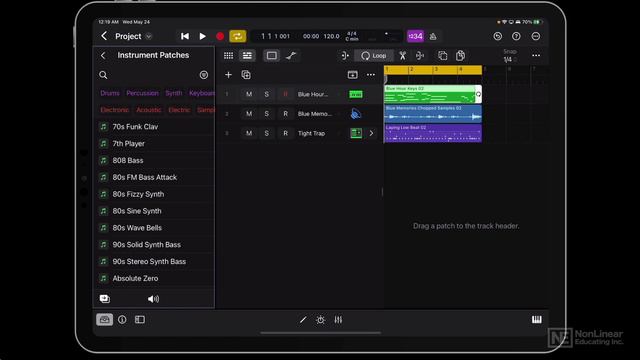The image size is (640, 360).
Task: Filter patches by Synth tag
Action: 174,93
